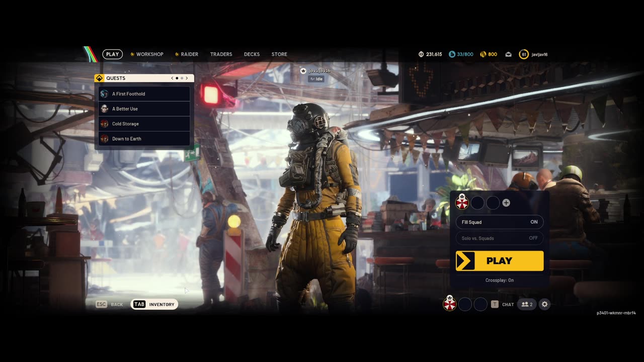Click the Crossplay: On text
This screenshot has height=362, width=644.
tap(500, 281)
